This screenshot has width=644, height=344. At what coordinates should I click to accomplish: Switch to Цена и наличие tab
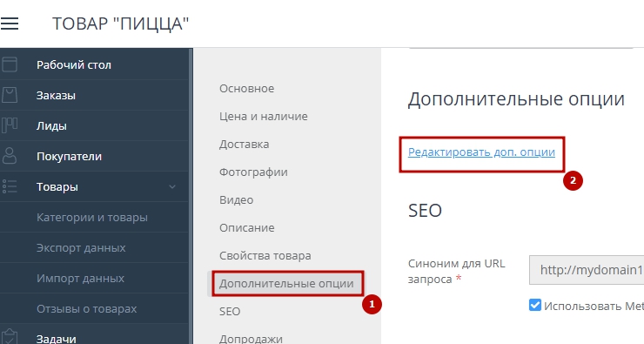click(264, 117)
